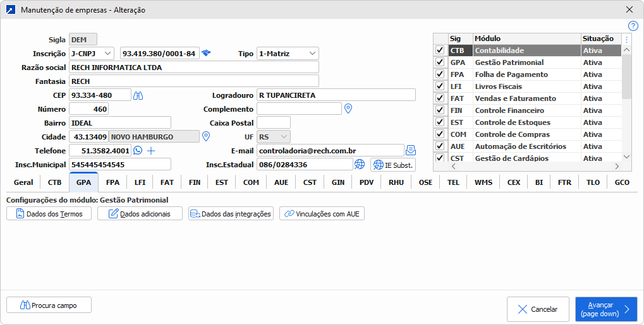This screenshot has height=325, width=644.
Task: Click the Dados adicionais button
Action: coord(140,214)
